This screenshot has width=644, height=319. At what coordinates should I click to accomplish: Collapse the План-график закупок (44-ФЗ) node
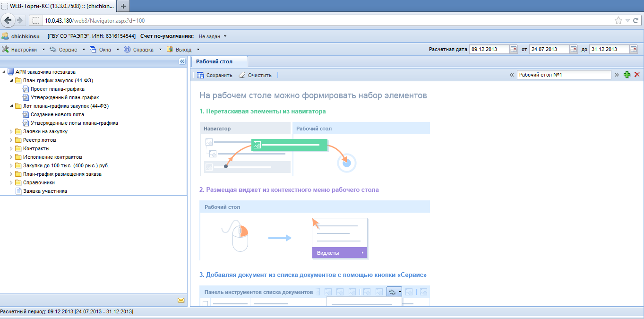(11, 80)
